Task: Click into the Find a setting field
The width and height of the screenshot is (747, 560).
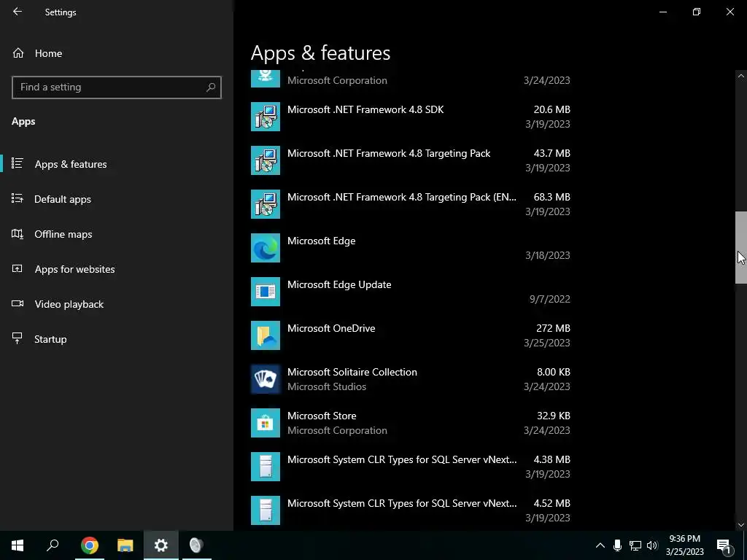Action: pyautogui.click(x=117, y=87)
